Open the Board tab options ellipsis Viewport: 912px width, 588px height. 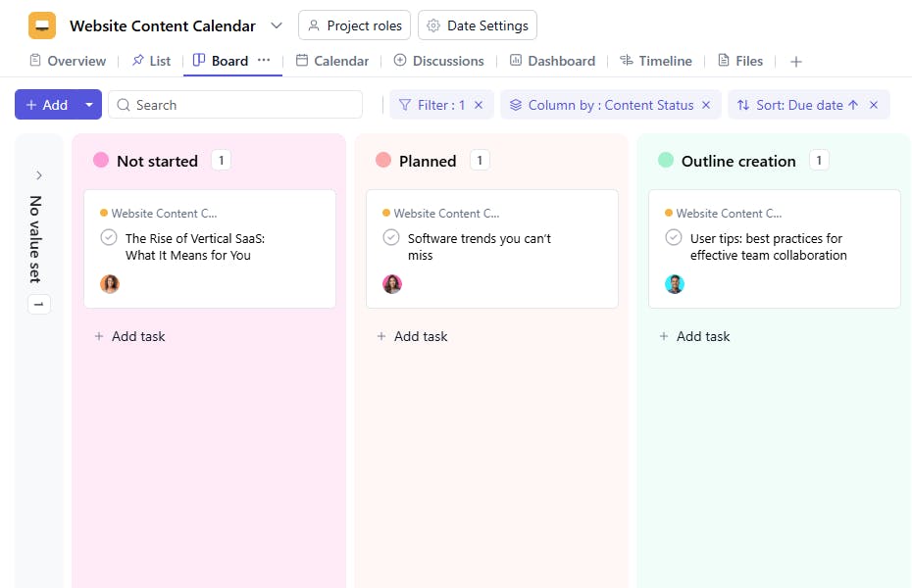264,60
